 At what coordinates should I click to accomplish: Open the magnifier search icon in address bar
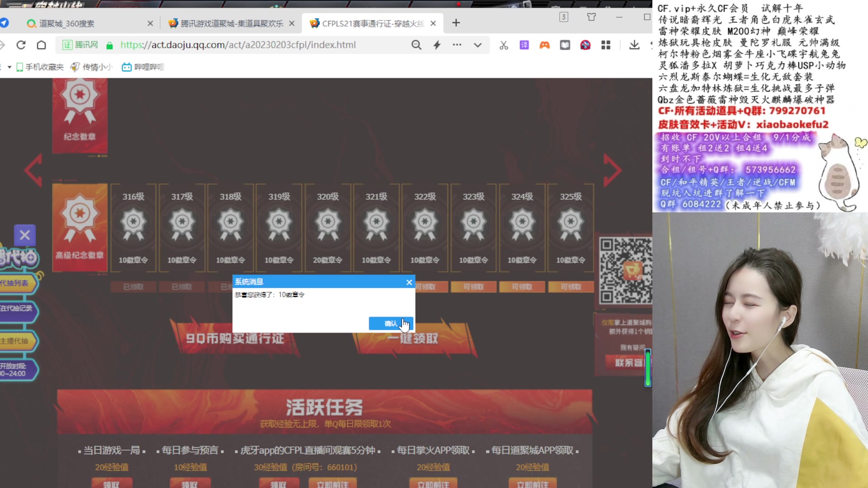tap(416, 45)
